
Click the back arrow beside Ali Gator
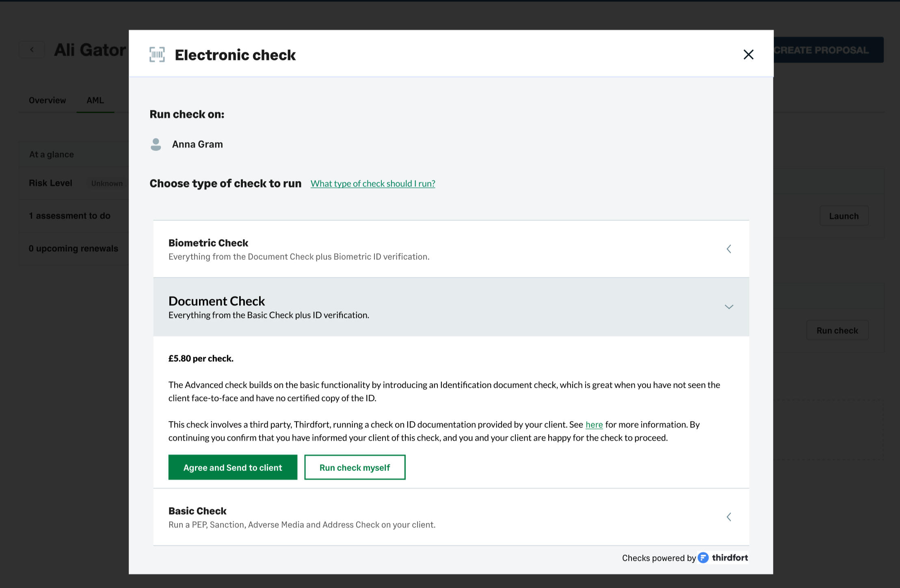tap(32, 50)
